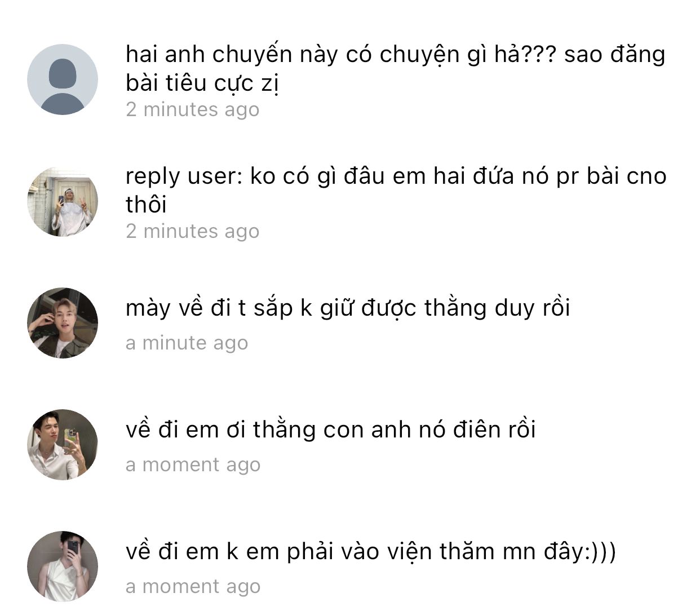Open profile of blond-haired avatar commenter

click(63, 323)
